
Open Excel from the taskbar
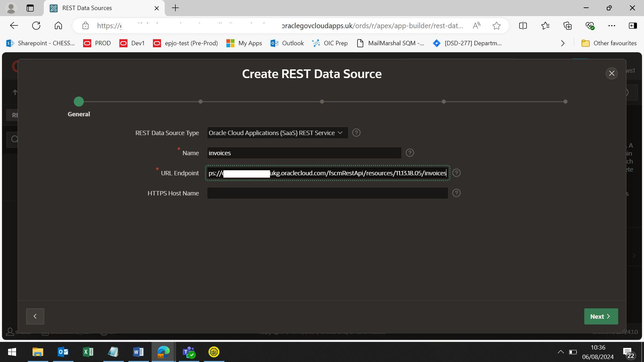point(88,352)
